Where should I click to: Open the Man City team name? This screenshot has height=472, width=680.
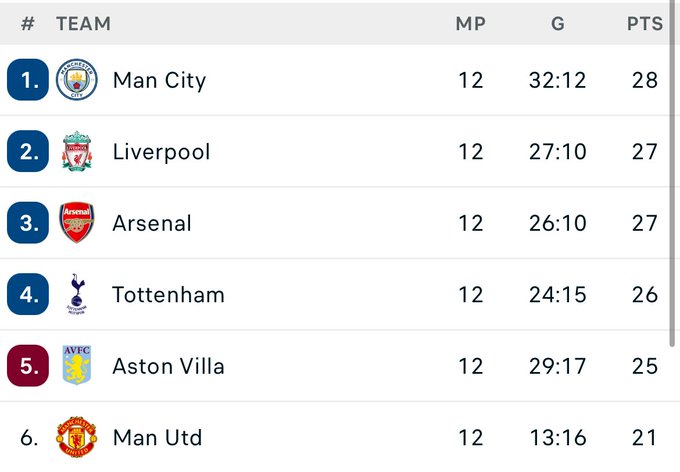[x=159, y=81]
